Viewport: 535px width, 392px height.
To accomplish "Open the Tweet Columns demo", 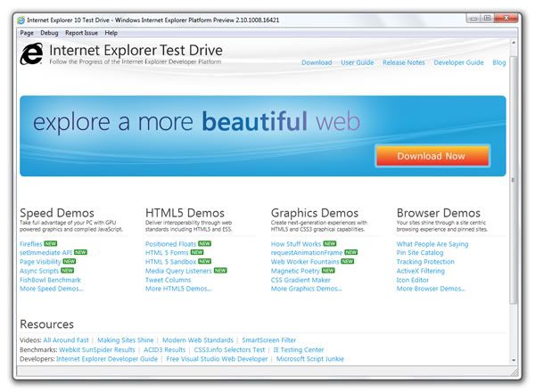I will [169, 280].
